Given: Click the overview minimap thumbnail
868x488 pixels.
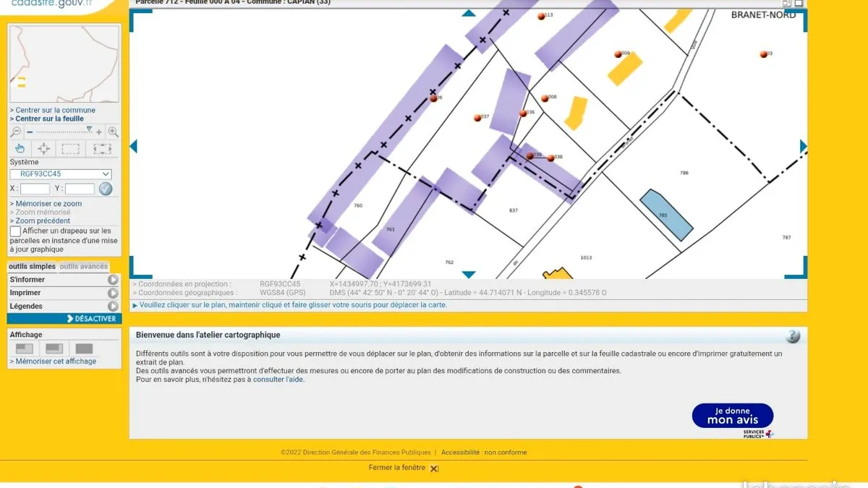Looking at the screenshot, I should click(x=64, y=64).
